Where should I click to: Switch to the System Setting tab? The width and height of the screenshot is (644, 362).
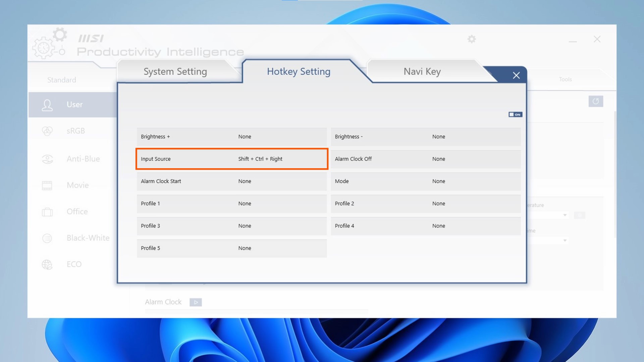175,71
